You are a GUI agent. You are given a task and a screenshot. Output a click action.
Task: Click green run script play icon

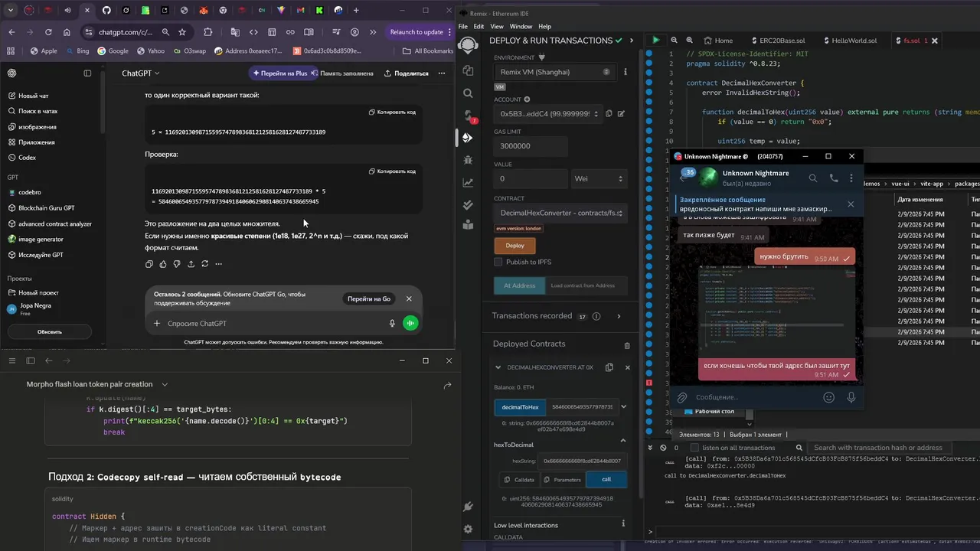click(655, 41)
